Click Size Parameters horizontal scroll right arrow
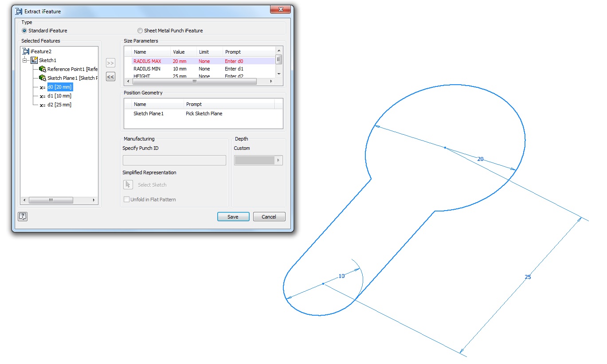The image size is (607, 364). coord(271,82)
